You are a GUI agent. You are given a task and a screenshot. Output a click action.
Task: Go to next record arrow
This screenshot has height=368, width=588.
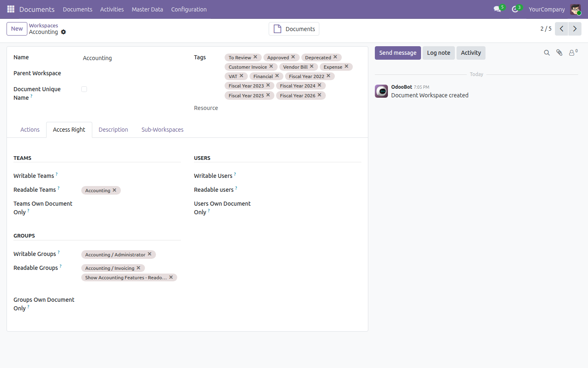(x=575, y=29)
